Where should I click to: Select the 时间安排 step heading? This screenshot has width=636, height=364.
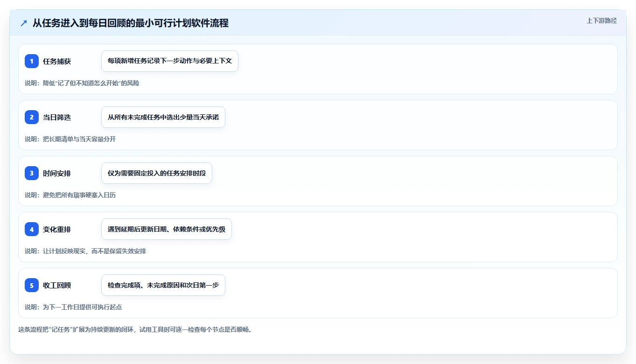click(57, 173)
